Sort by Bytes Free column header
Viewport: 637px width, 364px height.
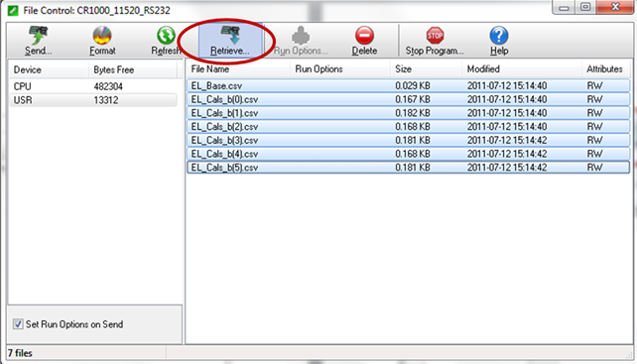pos(132,69)
